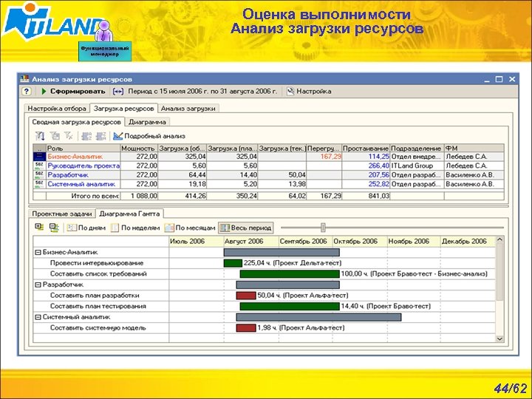The image size is (532, 399).
Task: Click the 50% icon beside Разработчик in table
Action: [39, 174]
